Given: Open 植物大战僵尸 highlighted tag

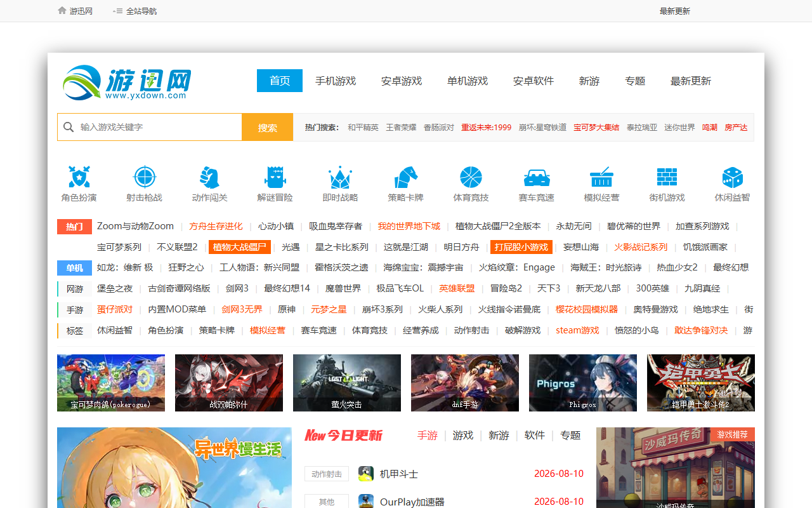Looking at the screenshot, I should coord(240,247).
